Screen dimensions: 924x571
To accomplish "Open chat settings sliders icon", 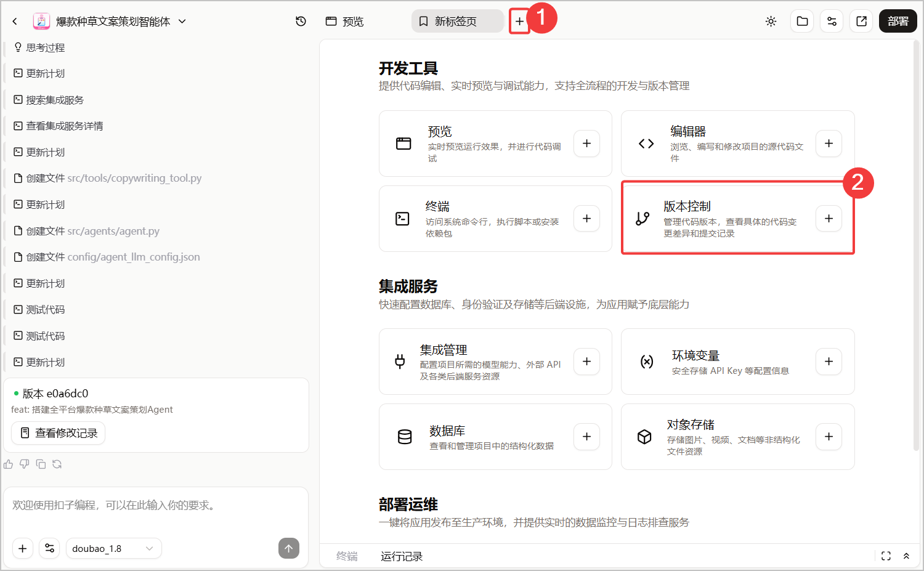I will click(49, 548).
